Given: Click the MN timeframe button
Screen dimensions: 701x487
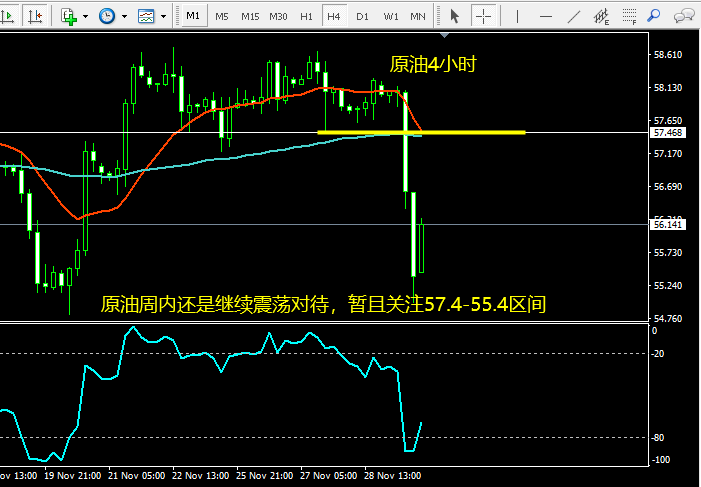Looking at the screenshot, I should point(418,17).
